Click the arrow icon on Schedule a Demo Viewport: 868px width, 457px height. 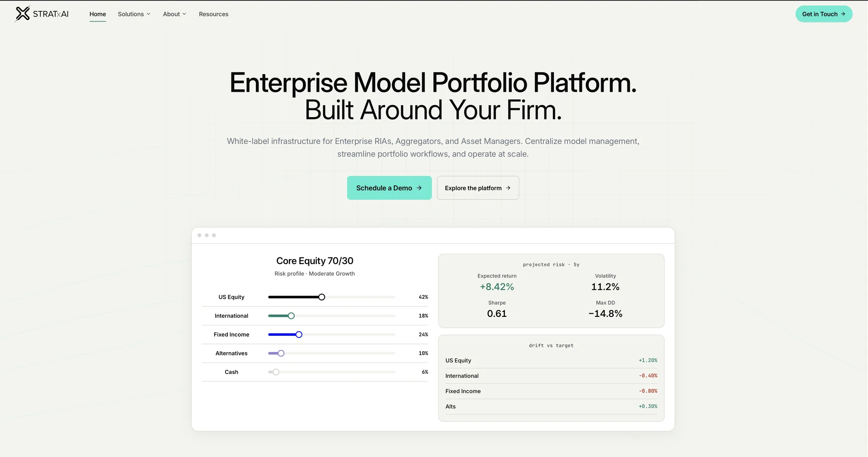coord(419,188)
